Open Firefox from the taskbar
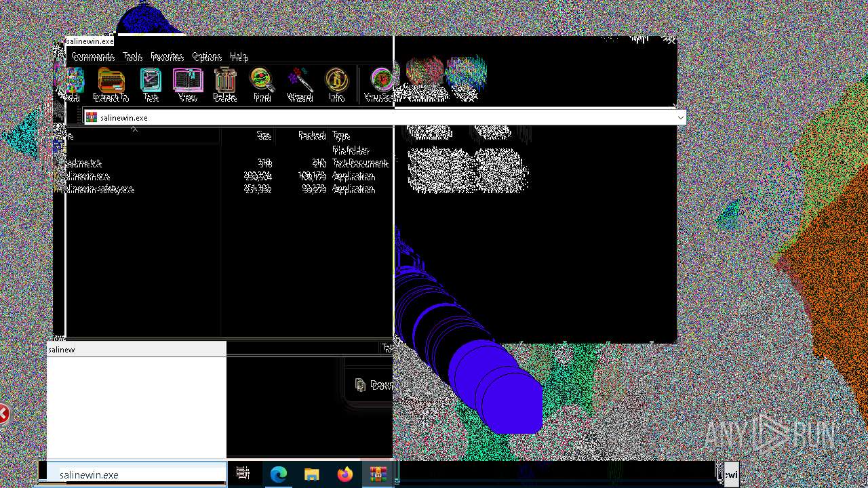 click(x=344, y=474)
